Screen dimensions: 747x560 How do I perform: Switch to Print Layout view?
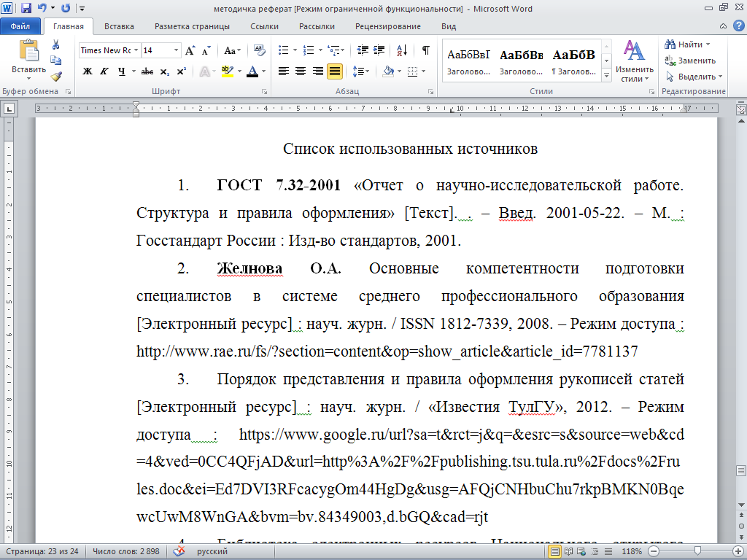[x=554, y=551]
